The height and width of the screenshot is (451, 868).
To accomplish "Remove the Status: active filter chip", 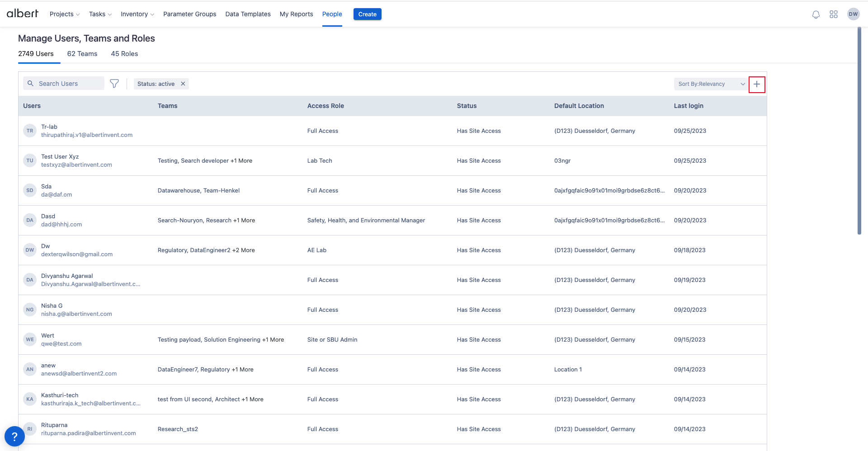I will (x=183, y=84).
